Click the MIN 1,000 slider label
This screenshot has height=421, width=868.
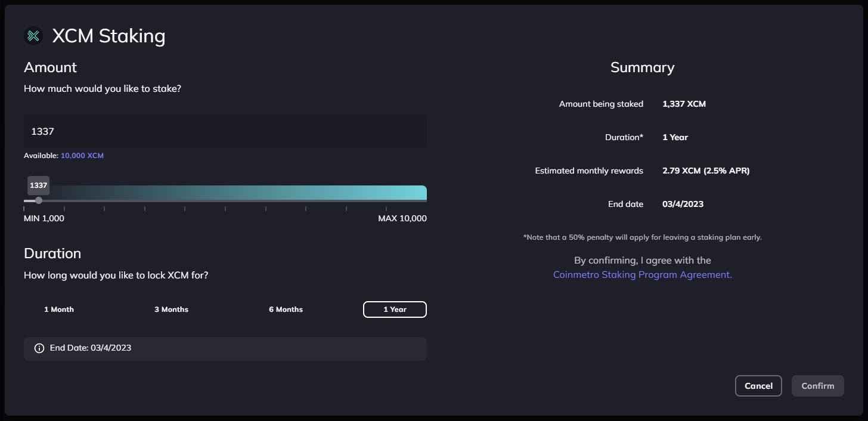pyautogui.click(x=44, y=218)
